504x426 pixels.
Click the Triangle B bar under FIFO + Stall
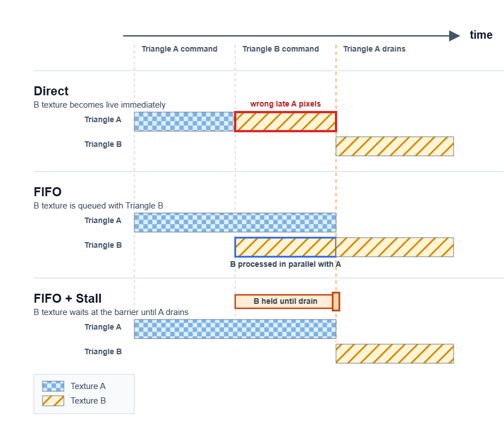[394, 354]
